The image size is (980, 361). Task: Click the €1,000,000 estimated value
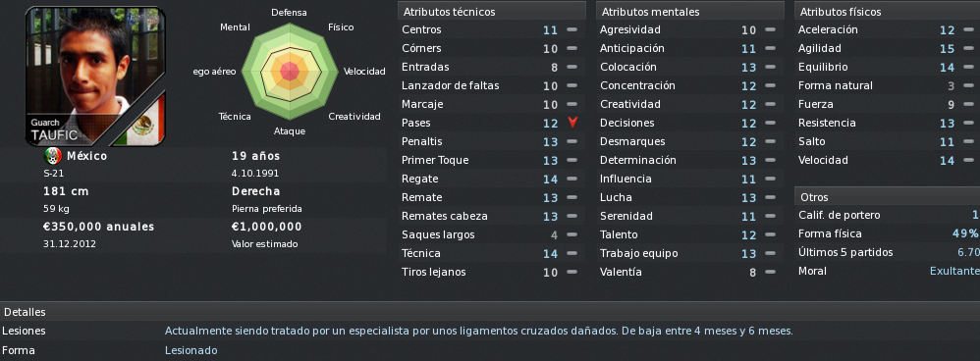267,227
